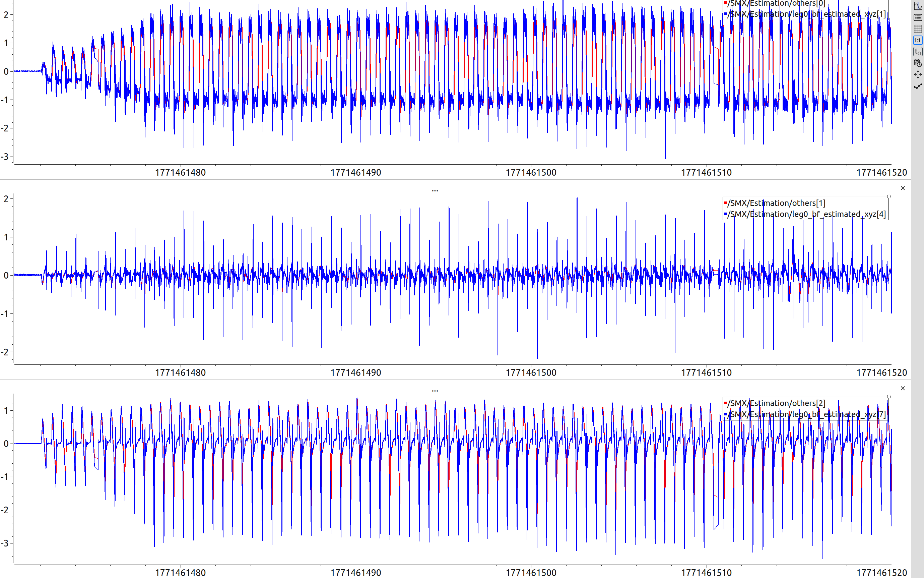Toggle the legend list icon
This screenshot has height=578, width=924.
point(918,17)
